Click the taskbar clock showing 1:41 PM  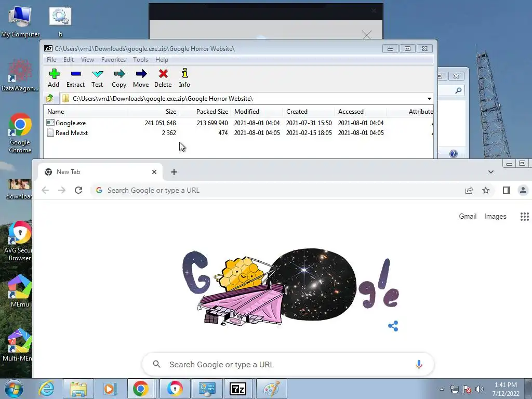[x=506, y=389]
